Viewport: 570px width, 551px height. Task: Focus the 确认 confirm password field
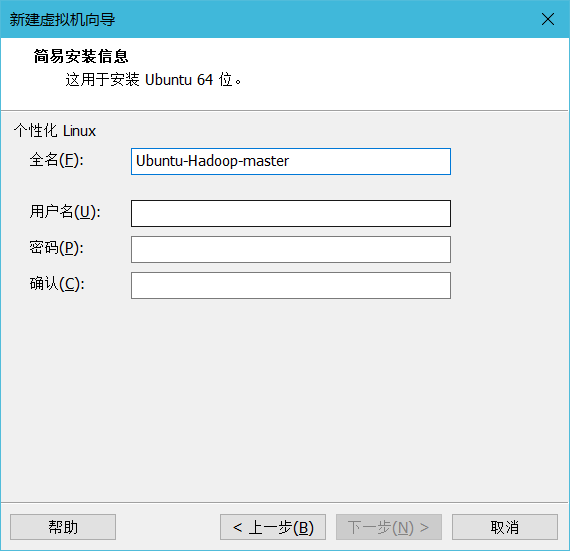291,285
